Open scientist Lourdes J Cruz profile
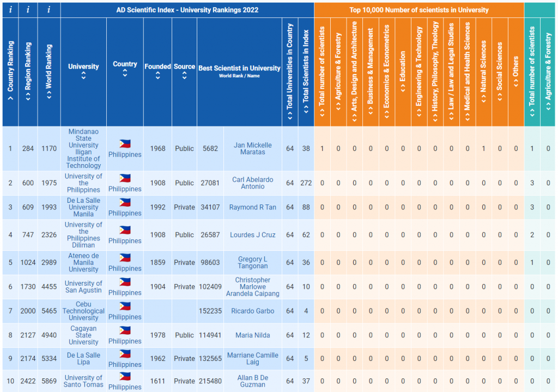 [253, 235]
